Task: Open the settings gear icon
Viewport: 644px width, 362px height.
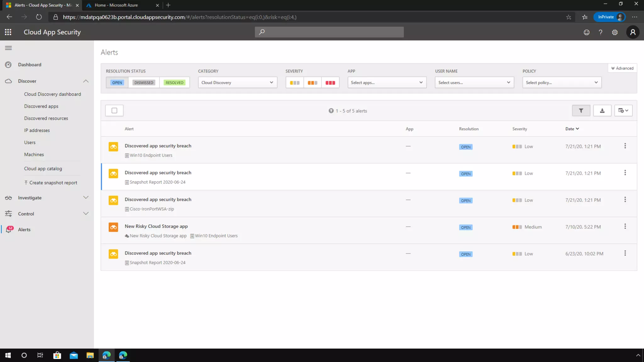Action: click(614, 32)
